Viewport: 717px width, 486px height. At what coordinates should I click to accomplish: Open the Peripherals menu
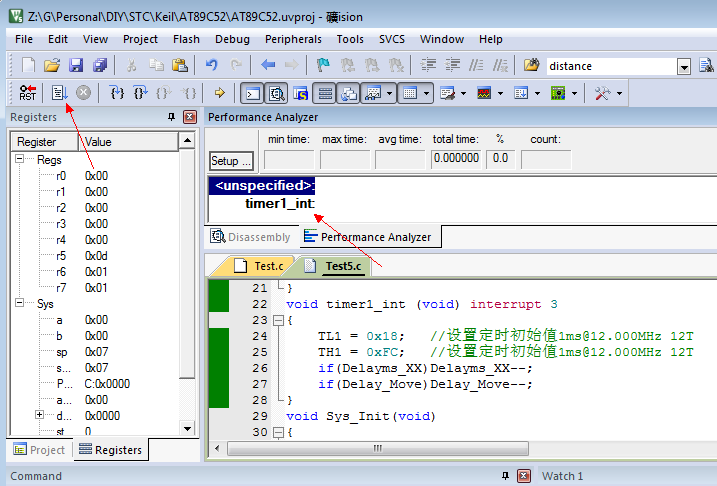(x=293, y=39)
